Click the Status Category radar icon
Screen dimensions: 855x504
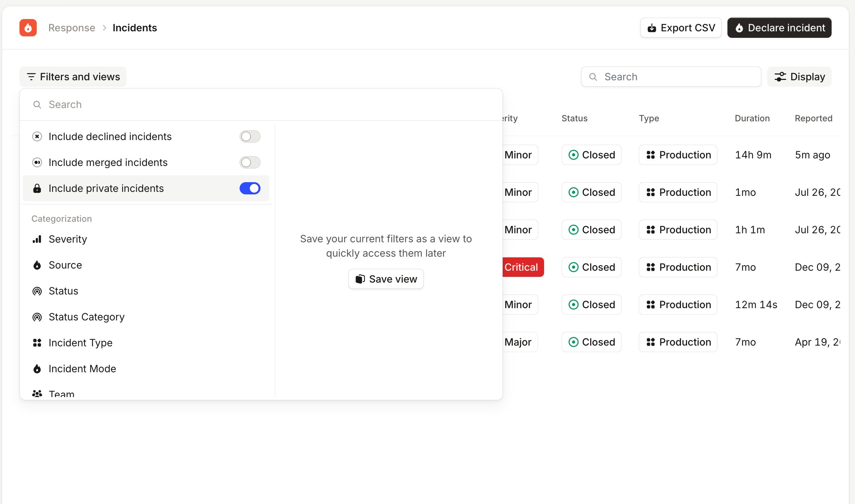point(37,317)
